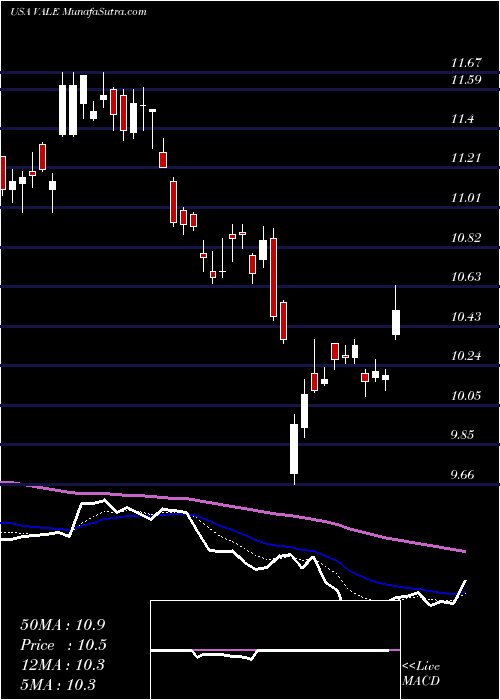Click the <<Live MACD label
Screen dimensions: 500x700
[x=421, y=673]
